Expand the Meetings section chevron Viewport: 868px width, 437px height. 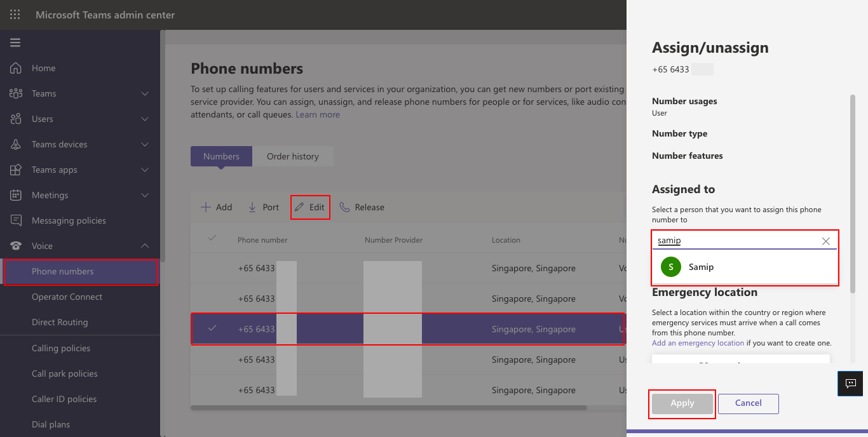(x=145, y=195)
